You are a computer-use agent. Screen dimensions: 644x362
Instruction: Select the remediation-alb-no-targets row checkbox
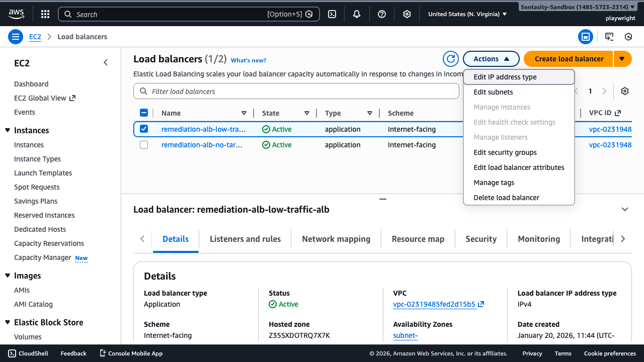[144, 145]
